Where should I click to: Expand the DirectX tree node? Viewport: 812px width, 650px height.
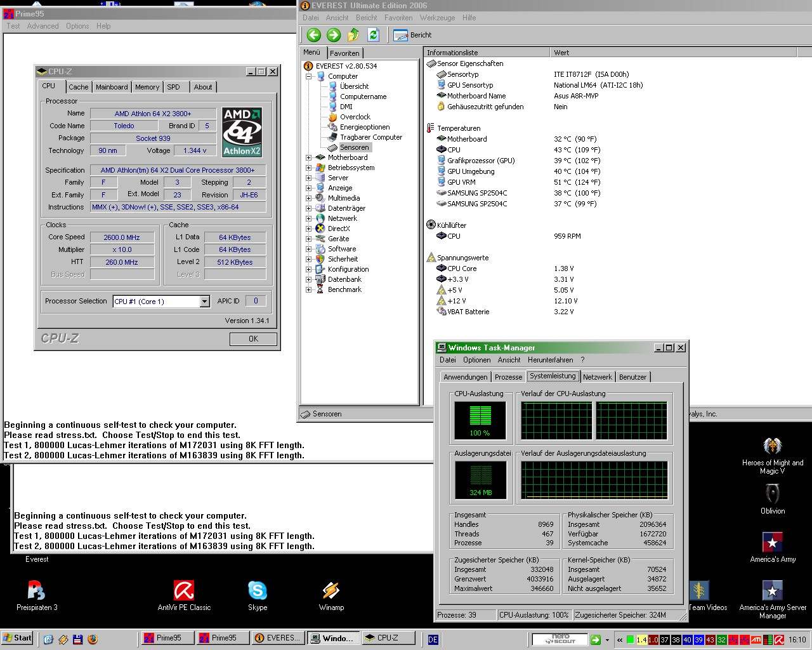pos(309,229)
